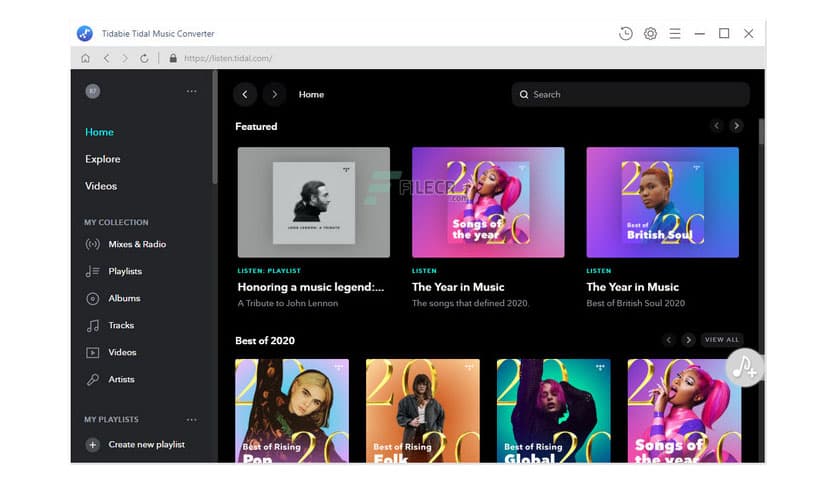Show previous Best of 2020 items
Viewport: 836px width, 484px height.
coord(669,340)
